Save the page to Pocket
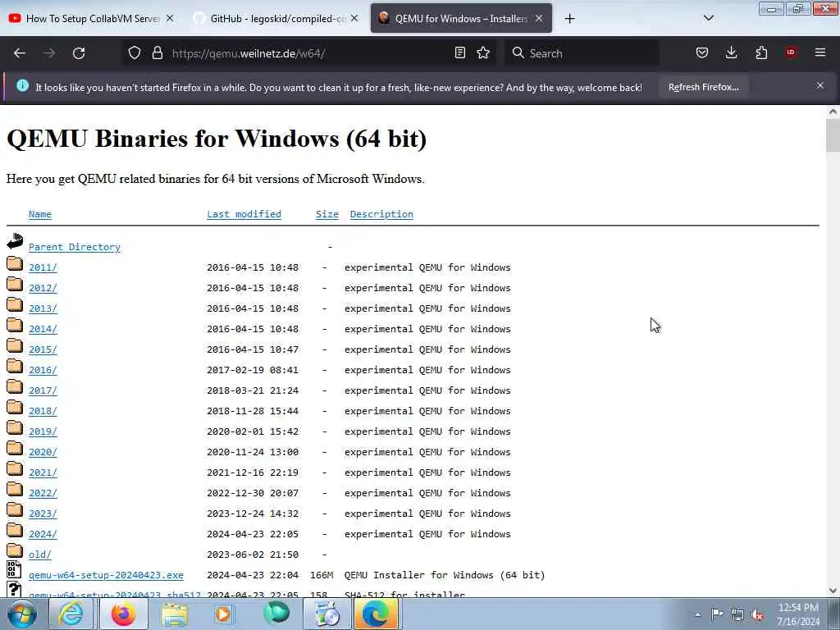Viewport: 840px width, 630px height. 702,52
